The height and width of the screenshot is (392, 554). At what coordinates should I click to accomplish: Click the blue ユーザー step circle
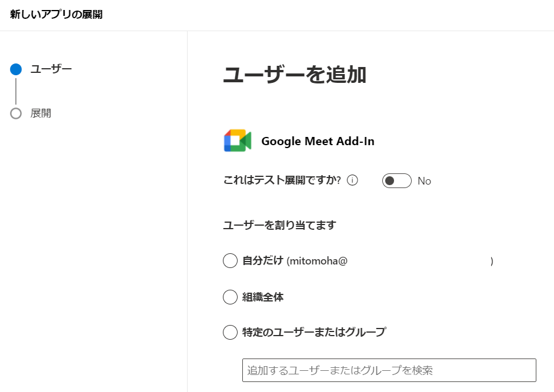pos(16,69)
